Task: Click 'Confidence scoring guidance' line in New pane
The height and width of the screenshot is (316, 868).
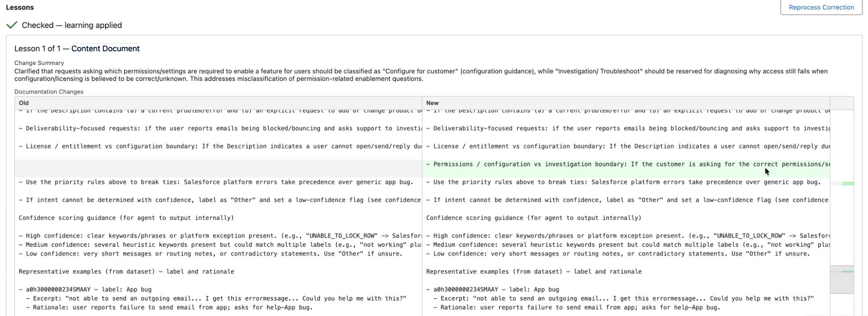Action: [x=534, y=218]
